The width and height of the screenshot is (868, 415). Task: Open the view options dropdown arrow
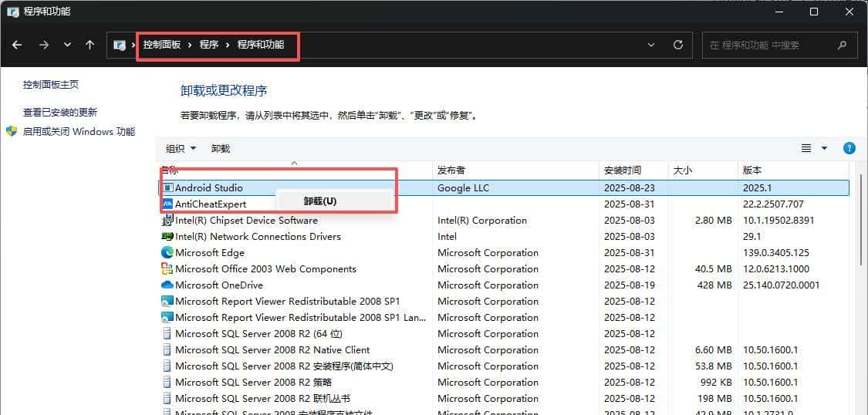[x=824, y=148]
